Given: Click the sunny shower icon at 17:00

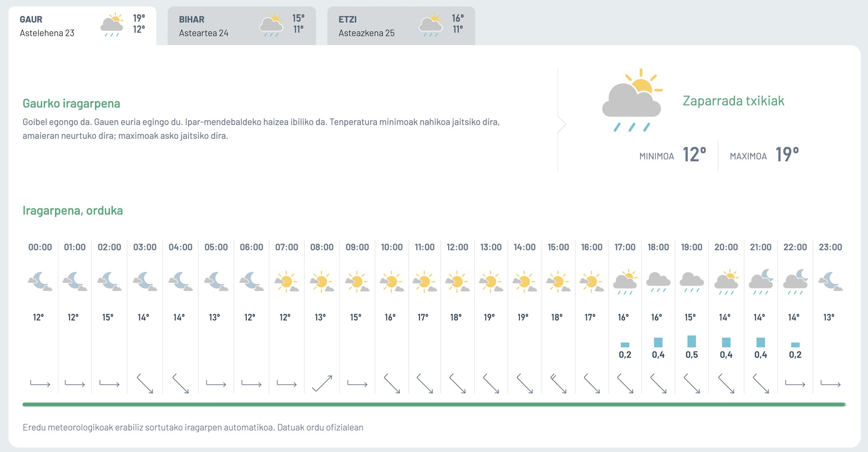Looking at the screenshot, I should [625, 282].
